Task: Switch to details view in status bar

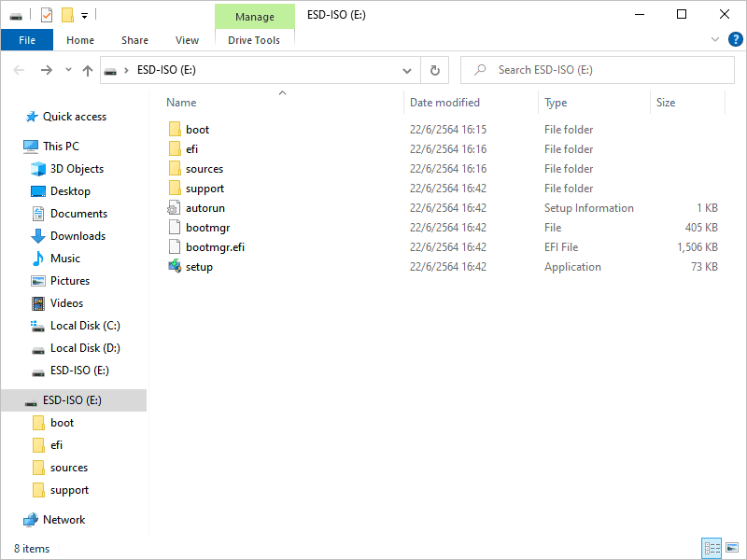Action: pyautogui.click(x=712, y=548)
